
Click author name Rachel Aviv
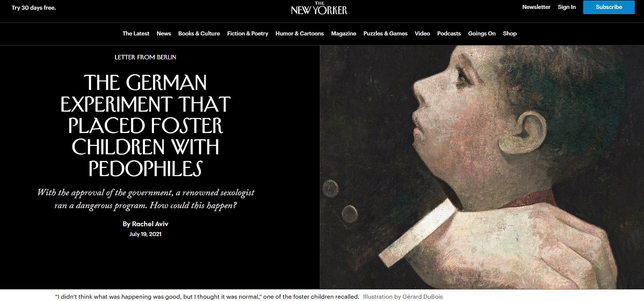(x=150, y=224)
